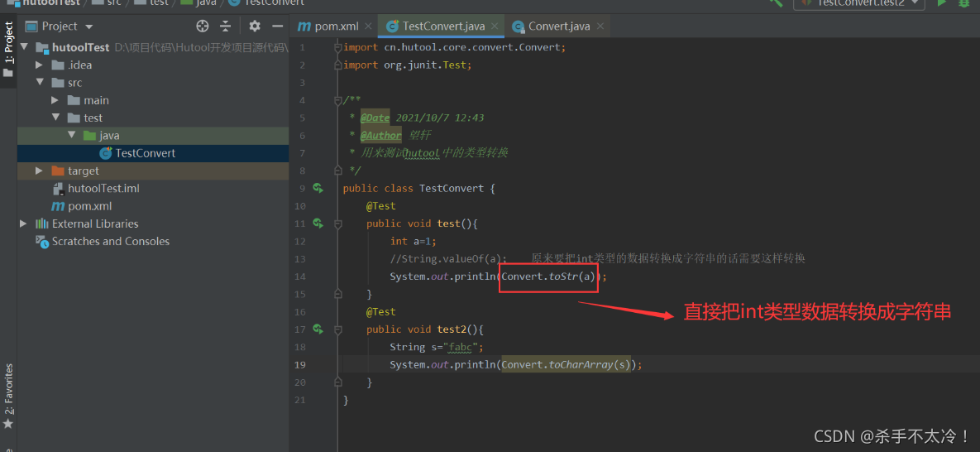Click the fold-end marker on line 15
Viewport: 980px width, 452px height.
point(338,294)
